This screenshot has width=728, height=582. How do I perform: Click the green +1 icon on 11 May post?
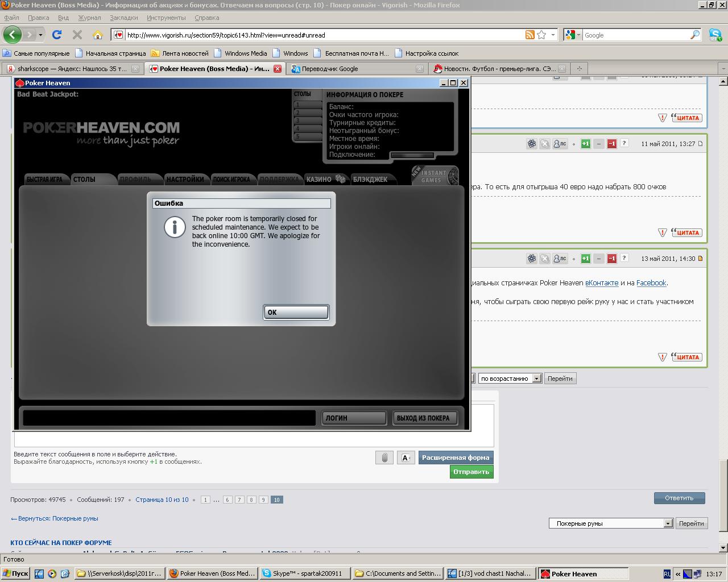pyautogui.click(x=585, y=144)
